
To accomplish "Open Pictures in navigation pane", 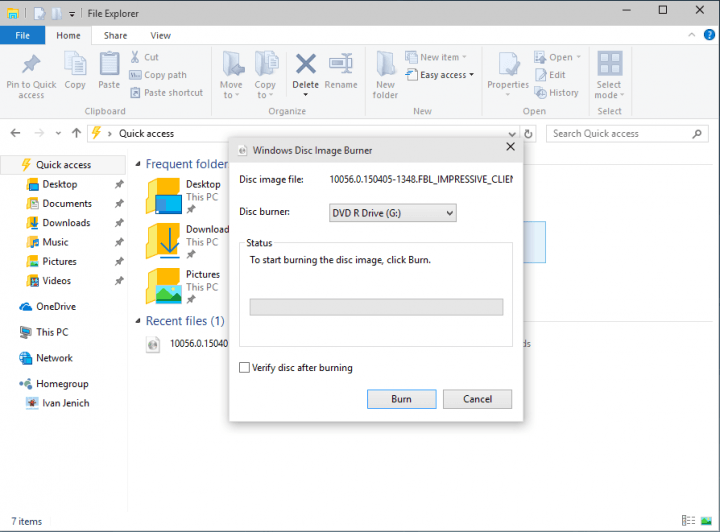I will (59, 262).
